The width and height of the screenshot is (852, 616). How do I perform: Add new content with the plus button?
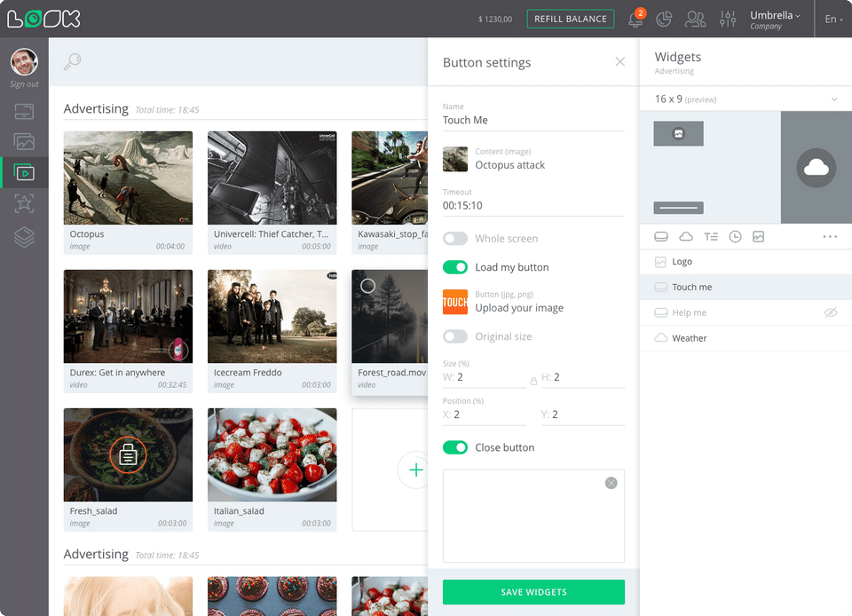pos(415,470)
